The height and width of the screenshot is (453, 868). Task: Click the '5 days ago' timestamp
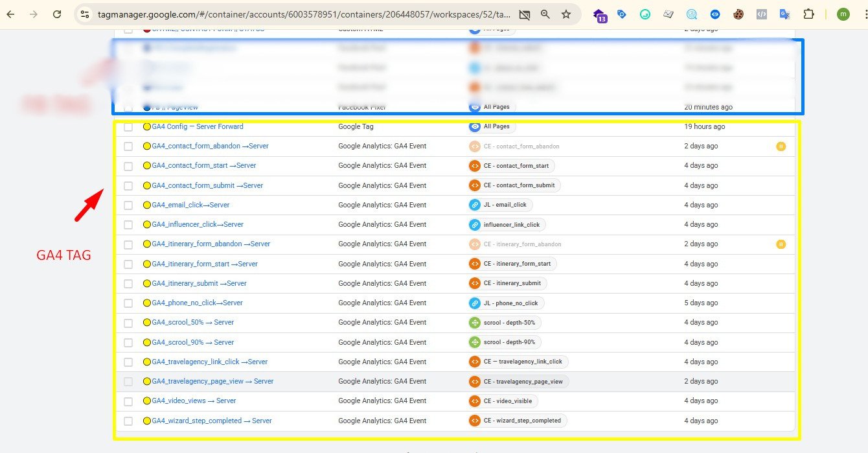coord(702,303)
